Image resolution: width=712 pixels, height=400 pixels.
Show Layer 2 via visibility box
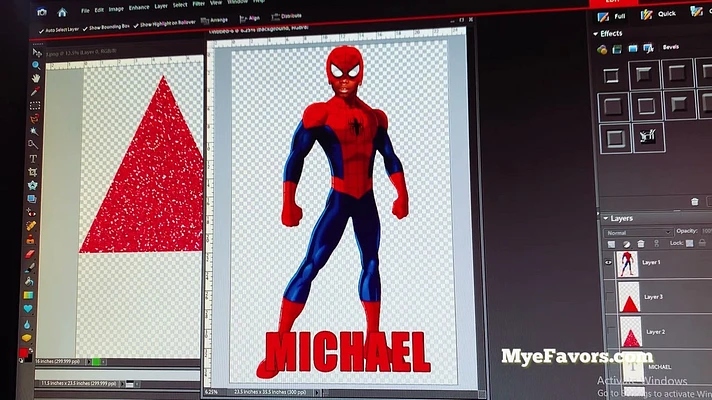[612, 333]
